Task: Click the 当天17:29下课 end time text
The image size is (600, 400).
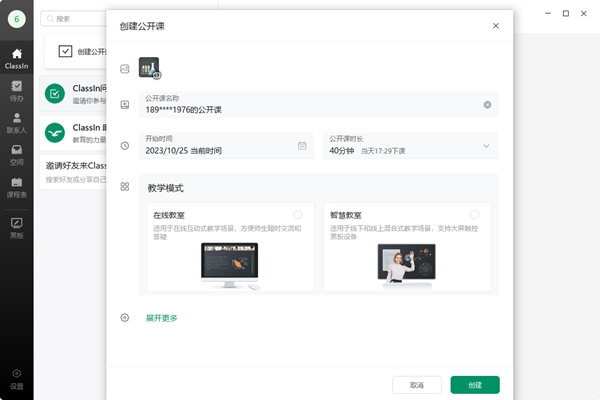Action: 383,151
